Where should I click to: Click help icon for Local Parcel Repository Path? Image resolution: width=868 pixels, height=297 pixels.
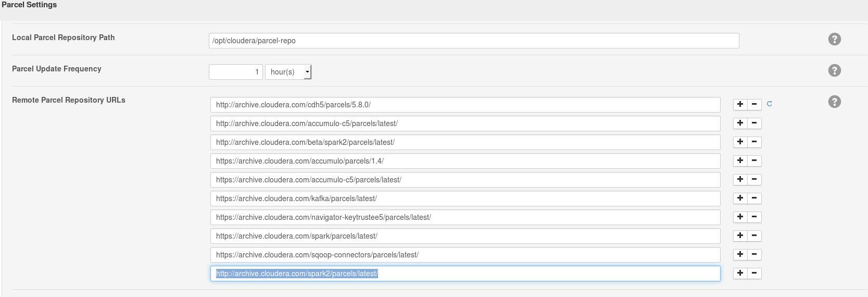(x=834, y=39)
